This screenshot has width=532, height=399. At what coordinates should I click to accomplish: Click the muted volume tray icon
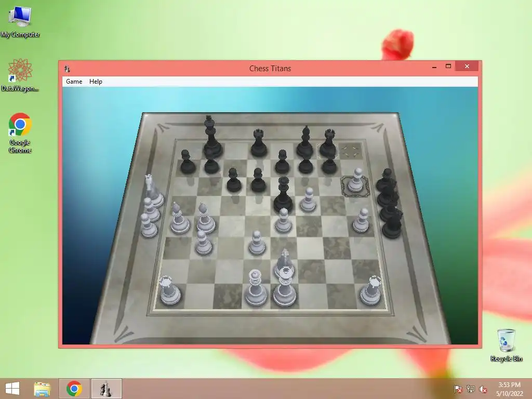point(483,389)
